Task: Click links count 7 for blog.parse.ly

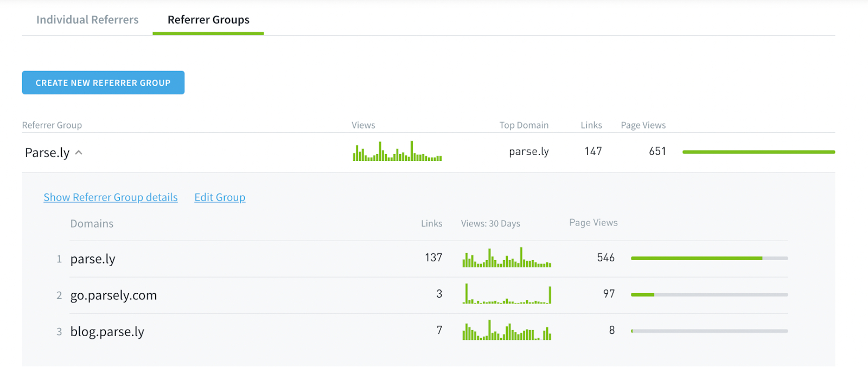Action: click(439, 330)
